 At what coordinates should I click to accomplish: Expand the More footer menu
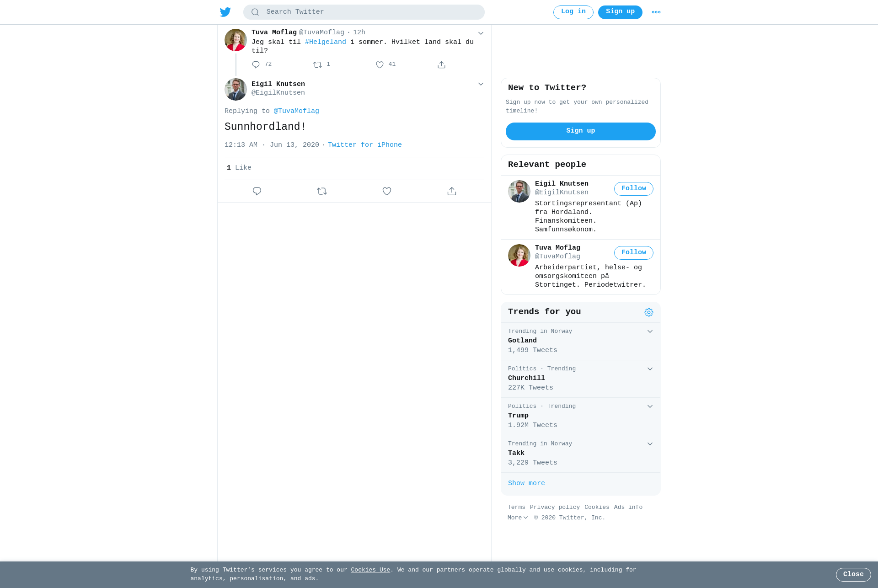(x=518, y=518)
